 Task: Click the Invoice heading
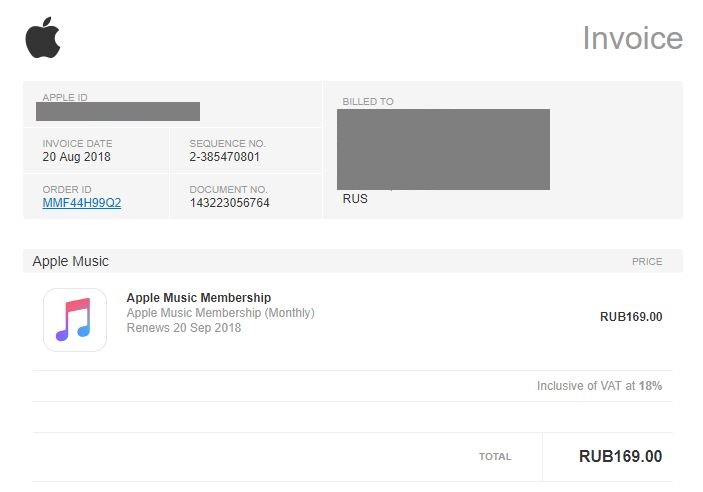tap(632, 38)
